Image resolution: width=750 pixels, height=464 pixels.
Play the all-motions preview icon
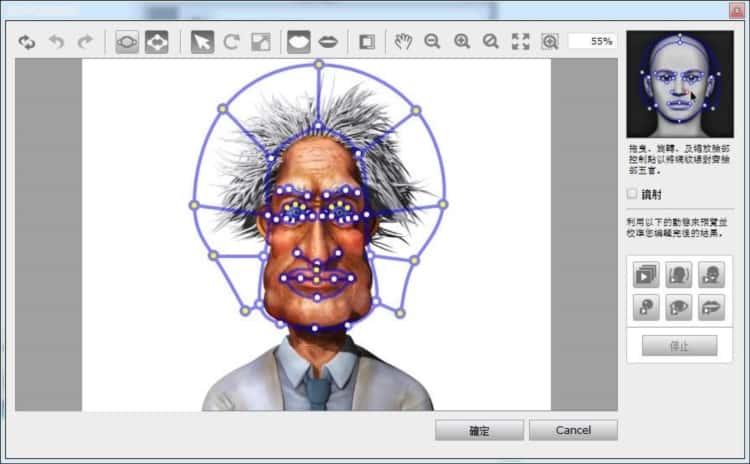click(x=645, y=273)
